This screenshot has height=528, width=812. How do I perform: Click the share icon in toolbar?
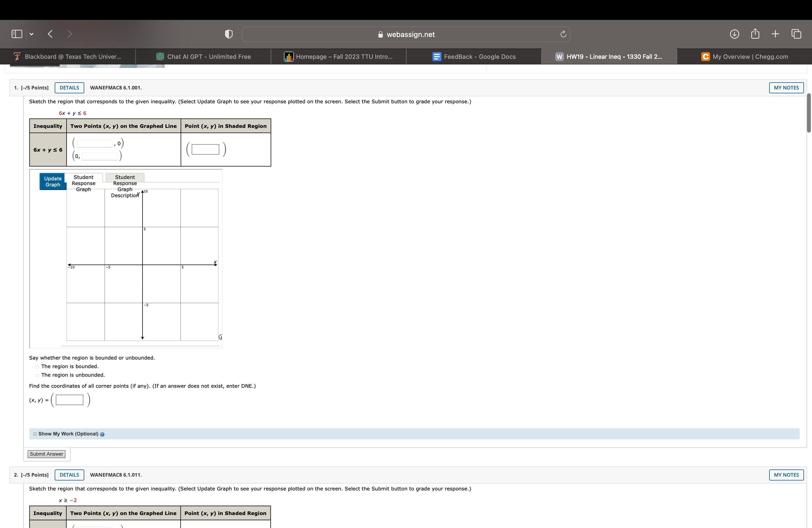click(x=755, y=34)
